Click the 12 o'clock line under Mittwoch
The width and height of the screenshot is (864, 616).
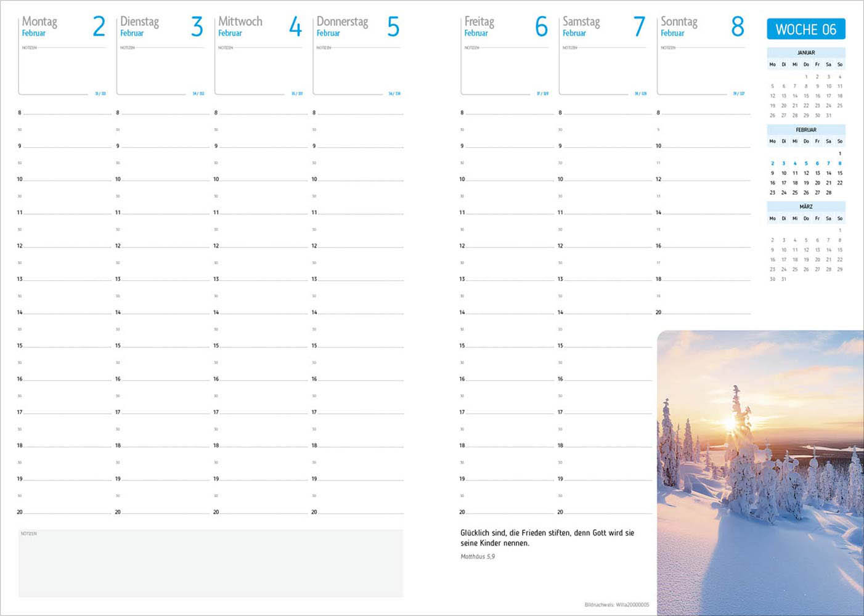coord(263,246)
